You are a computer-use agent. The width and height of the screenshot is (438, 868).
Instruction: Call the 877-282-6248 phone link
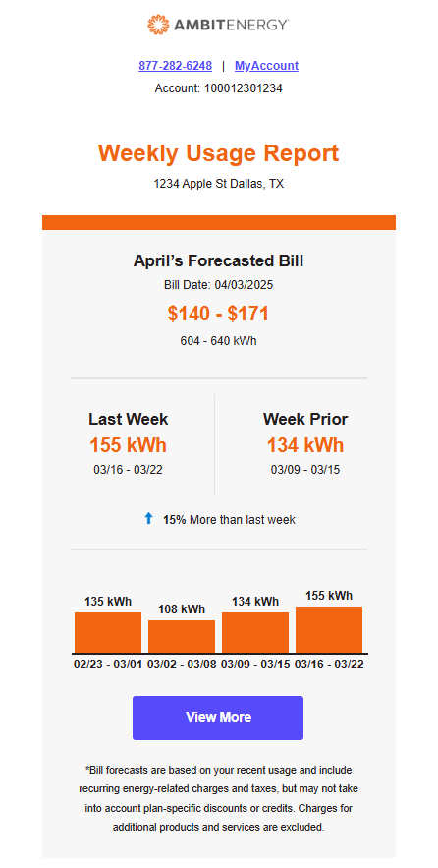[x=176, y=66]
